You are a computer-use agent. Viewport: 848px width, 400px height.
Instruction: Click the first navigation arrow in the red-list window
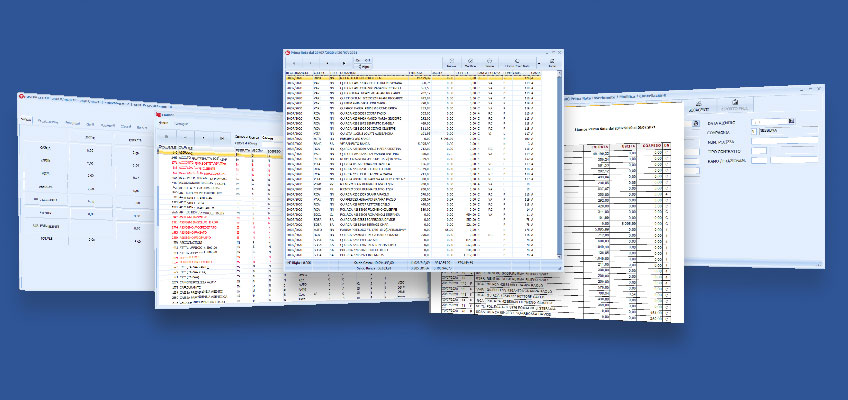(x=166, y=134)
